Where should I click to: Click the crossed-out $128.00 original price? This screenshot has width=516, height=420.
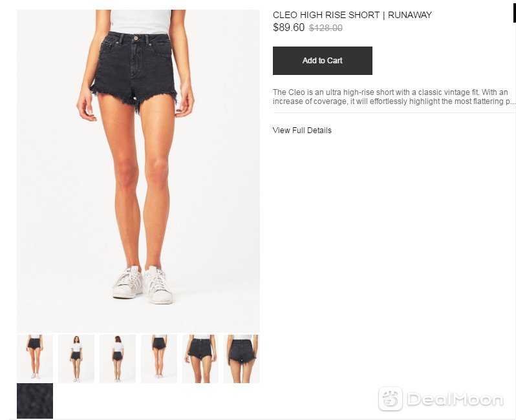click(326, 28)
